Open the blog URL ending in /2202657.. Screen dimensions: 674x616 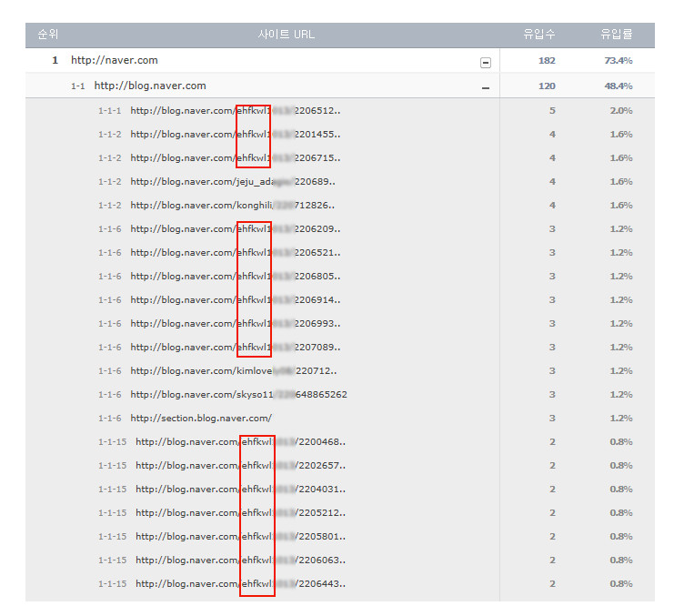(x=240, y=465)
